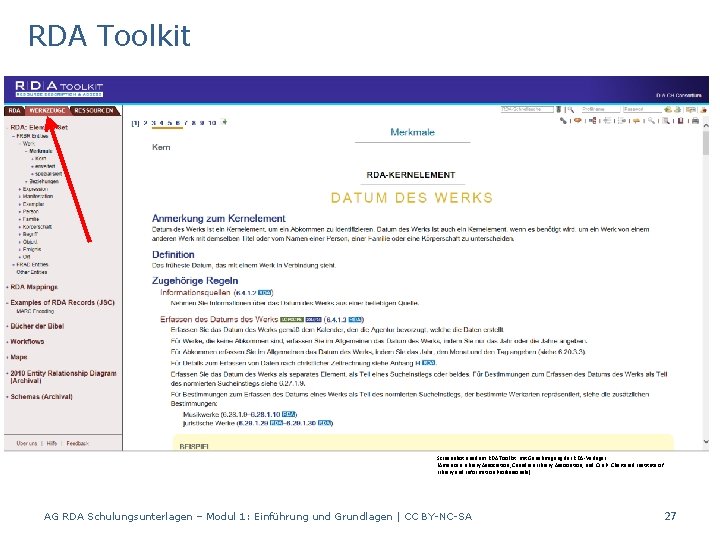This screenshot has height=540, width=720.
Task: Open Begriff in the tree
Action: pyautogui.click(x=30, y=234)
